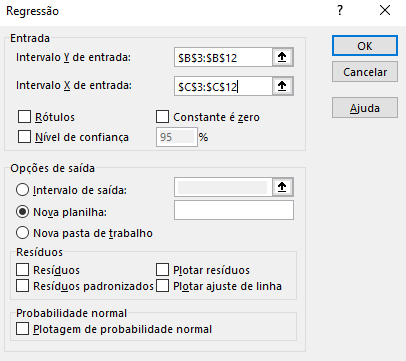406x361 pixels.
Task: Confirm with the OK button
Action: coord(365,46)
